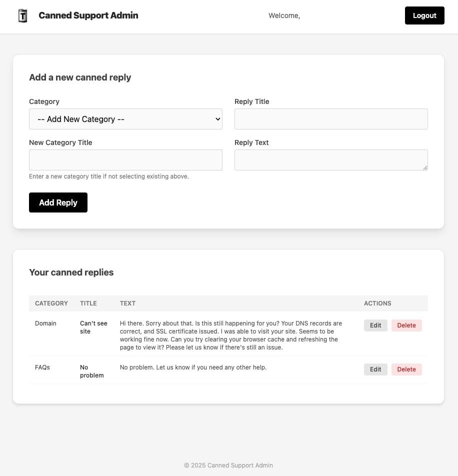Delete the "Can't see site" reply
This screenshot has width=458, height=476.
coord(406,325)
